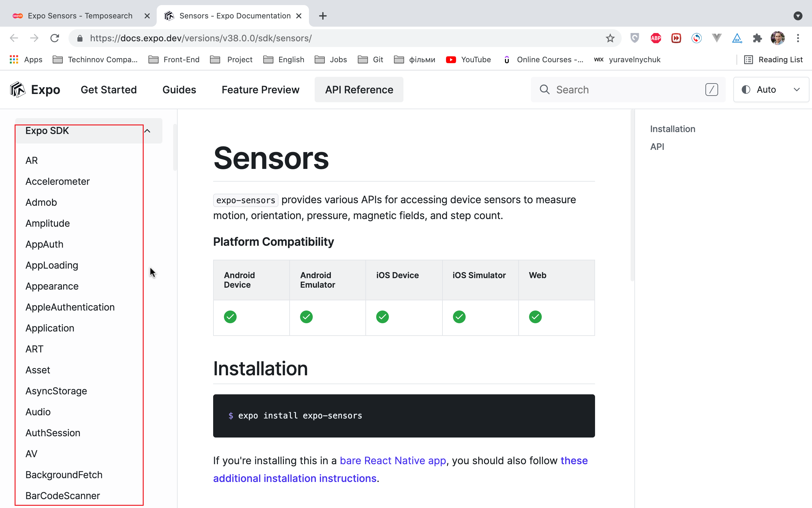Viewport: 812px width, 508px height.
Task: Open BarCodeScanner in sidebar
Action: click(x=62, y=496)
